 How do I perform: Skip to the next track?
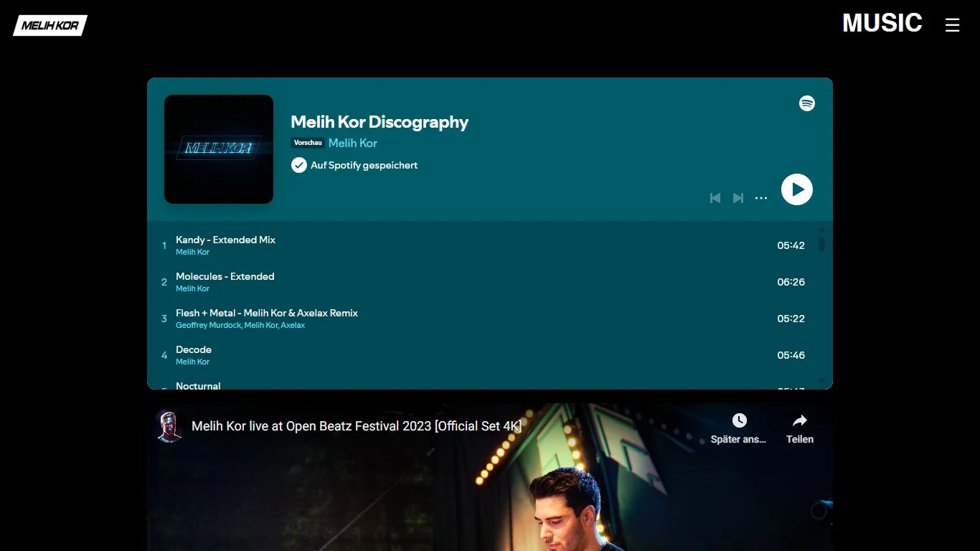pyautogui.click(x=738, y=198)
